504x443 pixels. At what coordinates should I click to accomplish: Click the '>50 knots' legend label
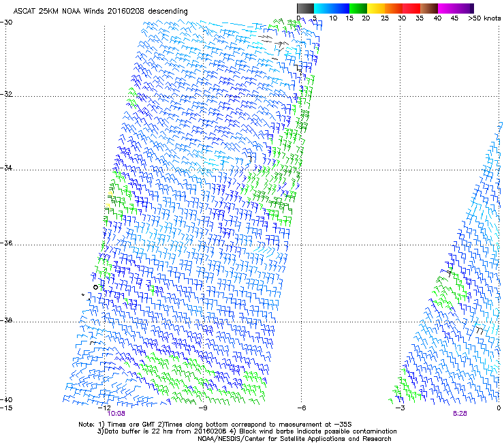point(484,18)
